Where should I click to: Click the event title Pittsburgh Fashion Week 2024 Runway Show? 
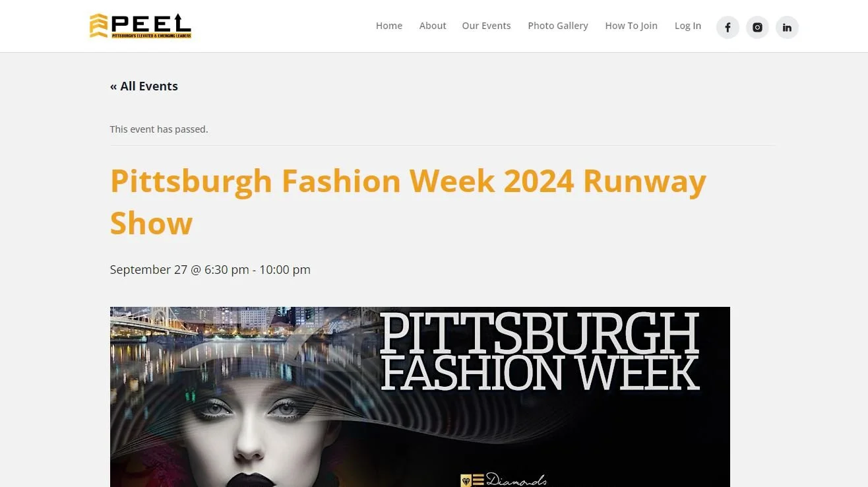point(408,202)
